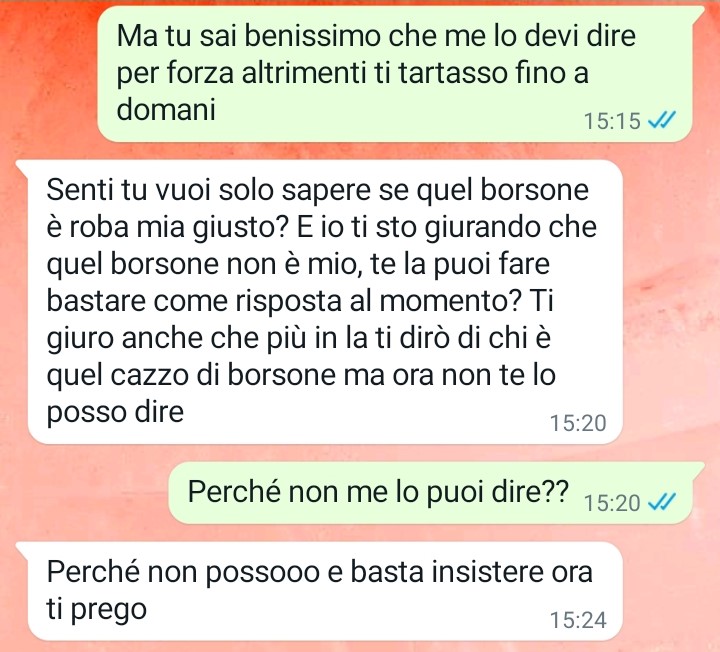Viewport: 720px width, 652px height.
Task: Click the empty chat background left of top bubble
Action: coord(48,78)
